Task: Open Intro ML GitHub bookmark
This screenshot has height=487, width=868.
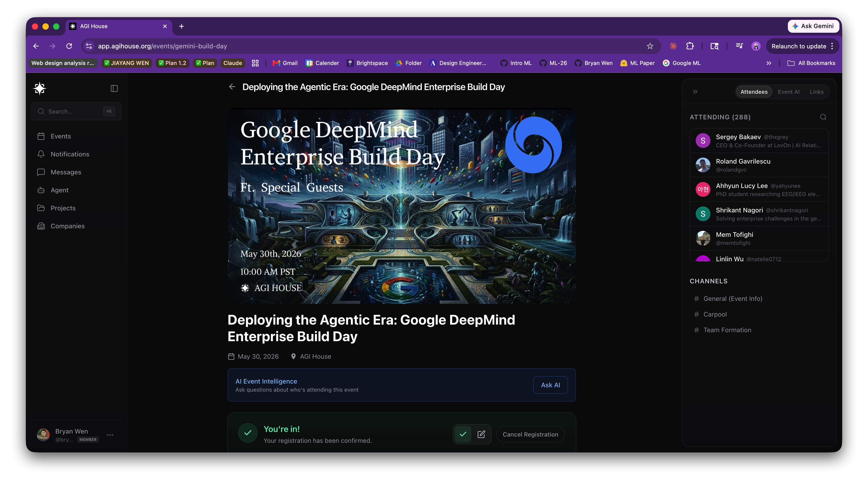Action: pos(516,63)
